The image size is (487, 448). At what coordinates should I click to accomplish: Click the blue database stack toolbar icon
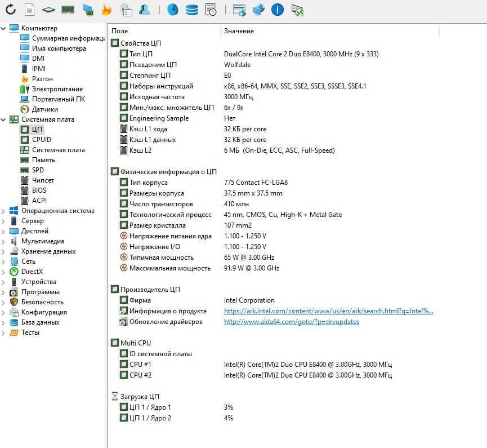(x=192, y=10)
